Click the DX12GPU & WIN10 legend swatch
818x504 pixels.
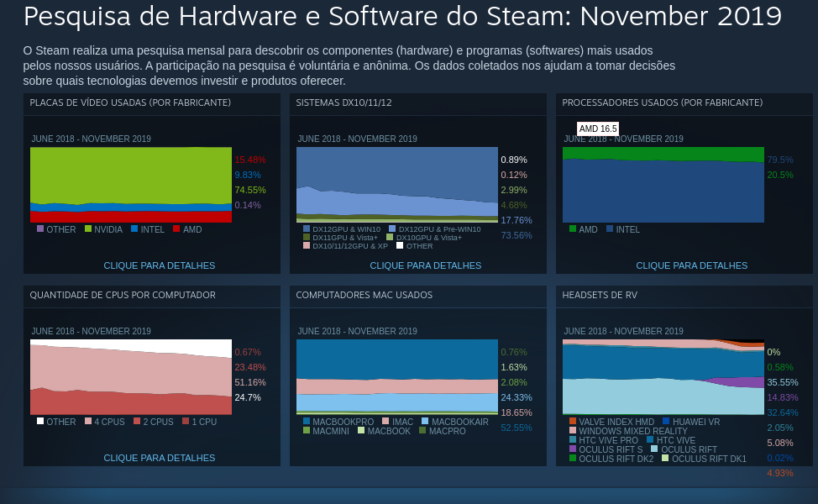pos(307,228)
